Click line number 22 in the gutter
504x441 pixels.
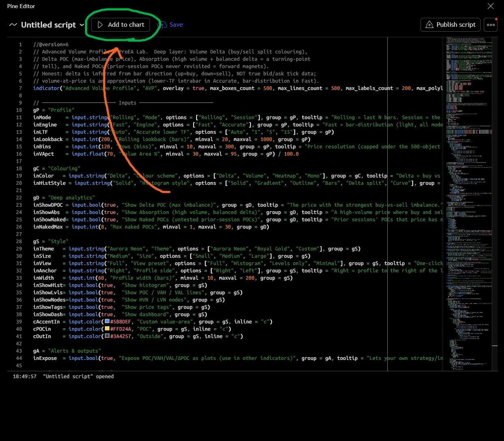click(19, 197)
